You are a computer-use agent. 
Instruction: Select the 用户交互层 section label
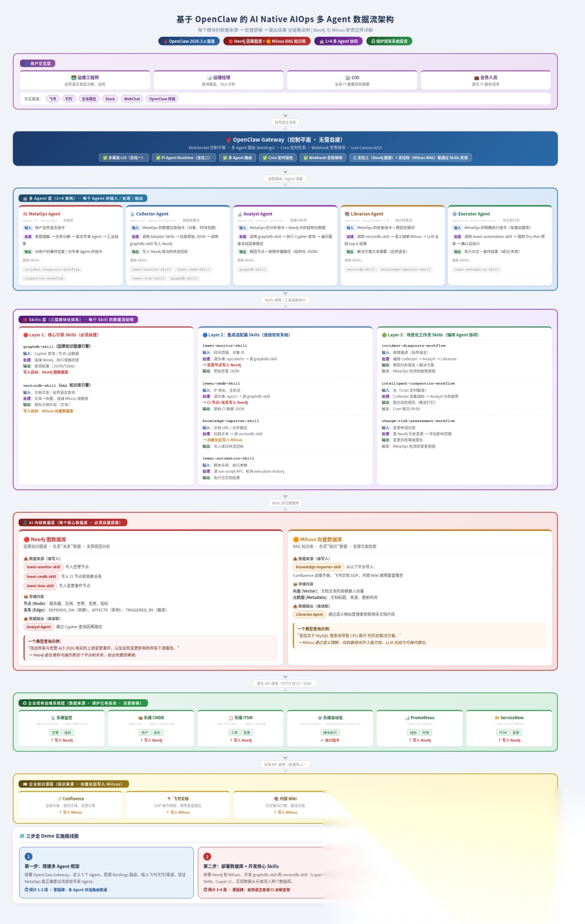[37, 63]
